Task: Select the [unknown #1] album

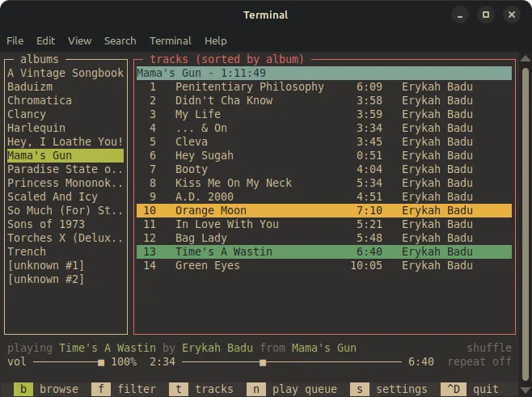Action: [65, 265]
